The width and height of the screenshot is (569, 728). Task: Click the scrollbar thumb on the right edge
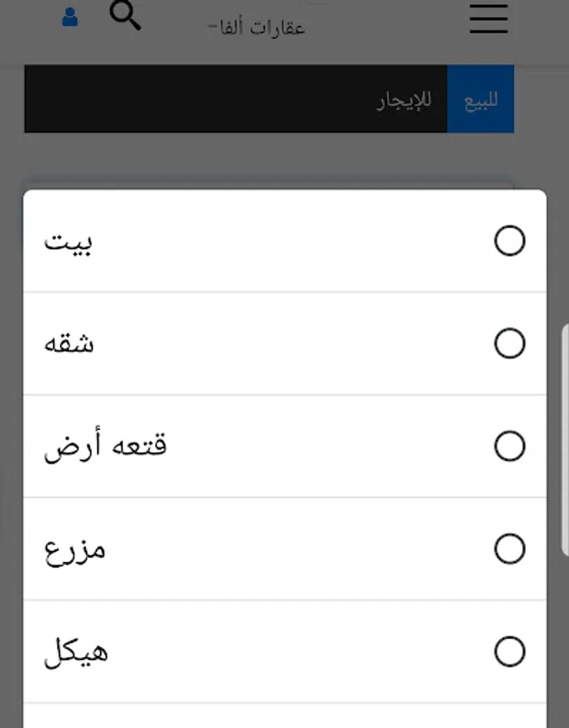coord(565,440)
